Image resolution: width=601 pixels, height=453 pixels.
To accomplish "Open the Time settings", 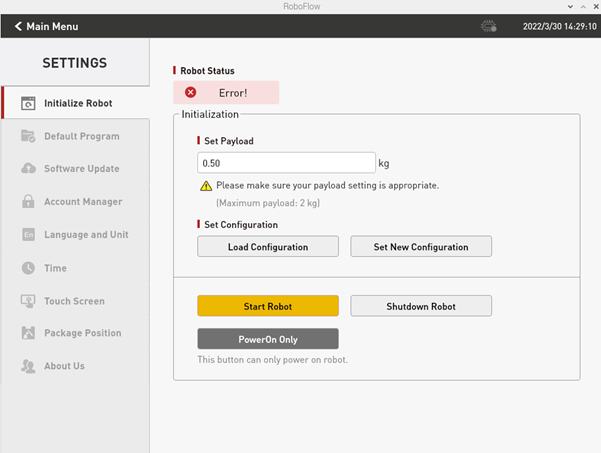I will click(x=76, y=268).
